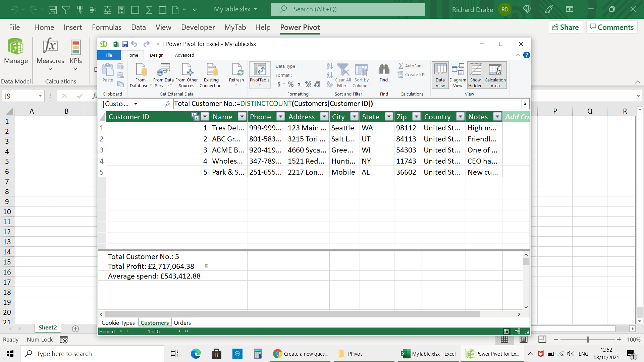The height and width of the screenshot is (362, 644).
Task: Toggle the Data View button
Action: click(440, 75)
